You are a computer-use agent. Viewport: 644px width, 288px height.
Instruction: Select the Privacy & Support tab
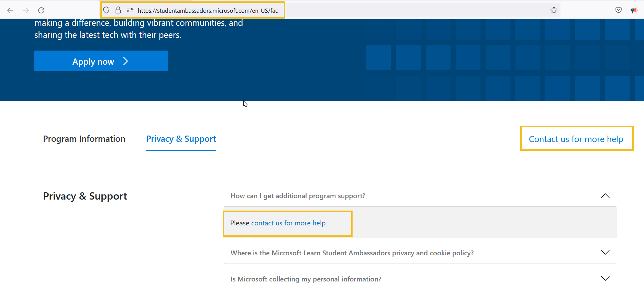point(181,139)
